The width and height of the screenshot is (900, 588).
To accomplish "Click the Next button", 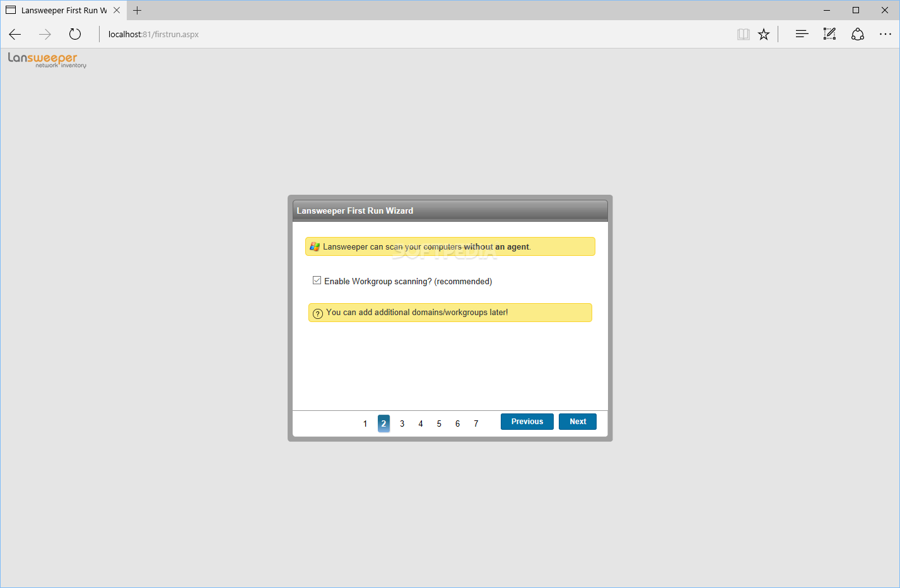I will tap(578, 422).
